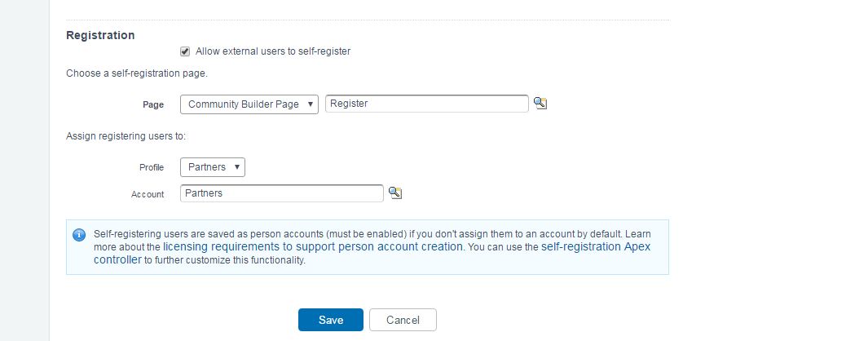The image size is (868, 341).
Task: Click the blue information icon
Action: pyautogui.click(x=79, y=235)
